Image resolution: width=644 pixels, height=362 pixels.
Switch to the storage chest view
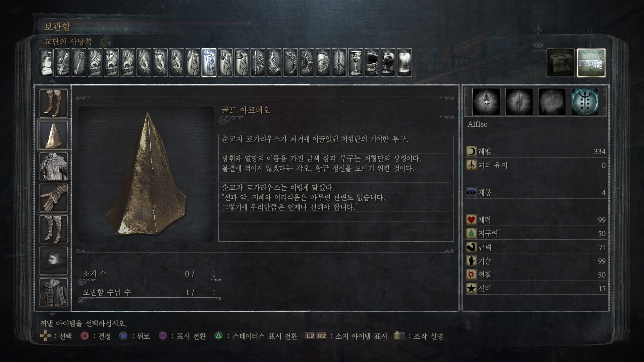tap(591, 63)
